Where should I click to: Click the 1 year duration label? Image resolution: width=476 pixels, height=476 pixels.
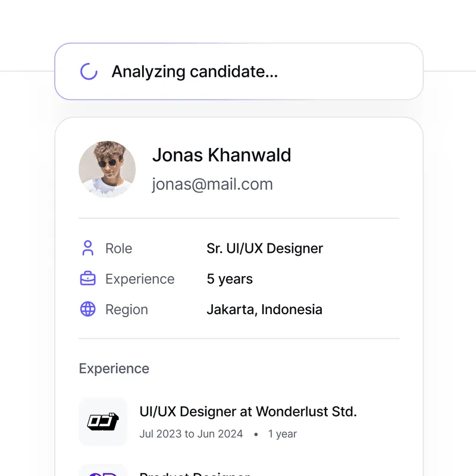coord(282,434)
